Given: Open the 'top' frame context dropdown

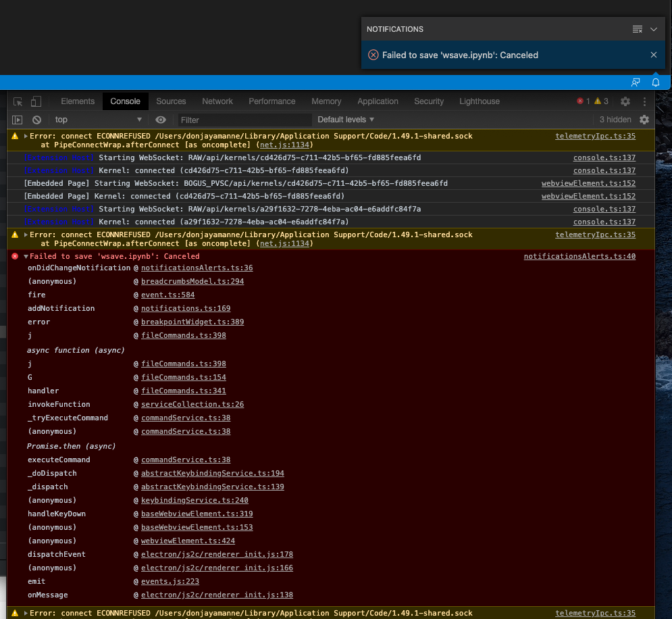Looking at the screenshot, I should point(98,120).
